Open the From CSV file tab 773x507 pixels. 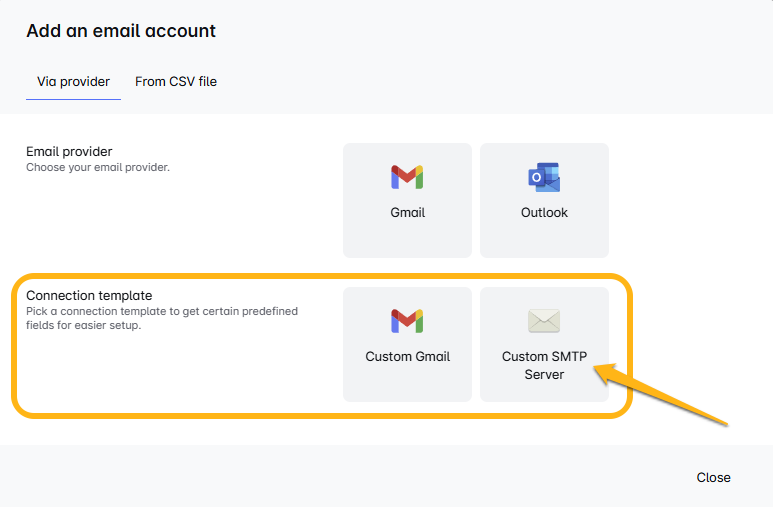[x=176, y=81]
